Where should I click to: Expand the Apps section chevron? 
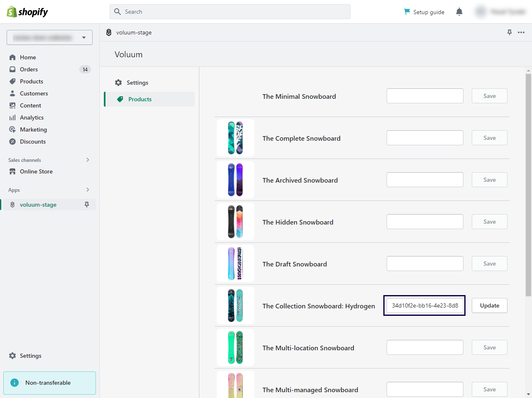tap(88, 190)
